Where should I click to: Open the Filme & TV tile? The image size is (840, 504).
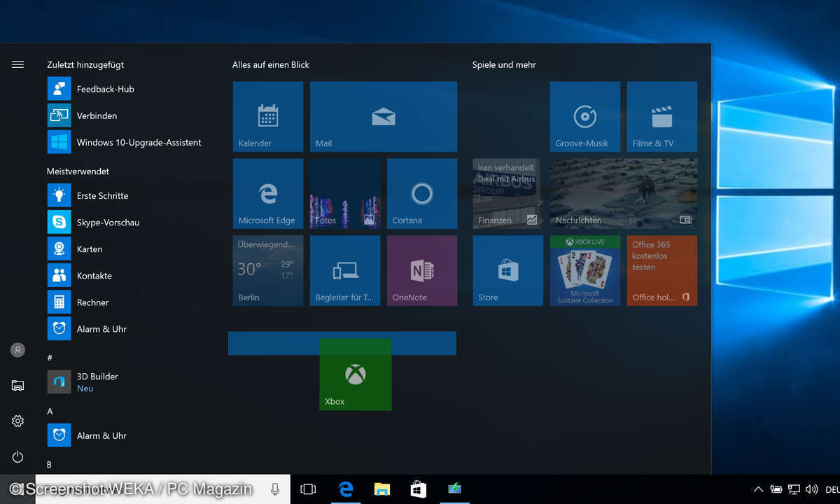click(x=662, y=117)
